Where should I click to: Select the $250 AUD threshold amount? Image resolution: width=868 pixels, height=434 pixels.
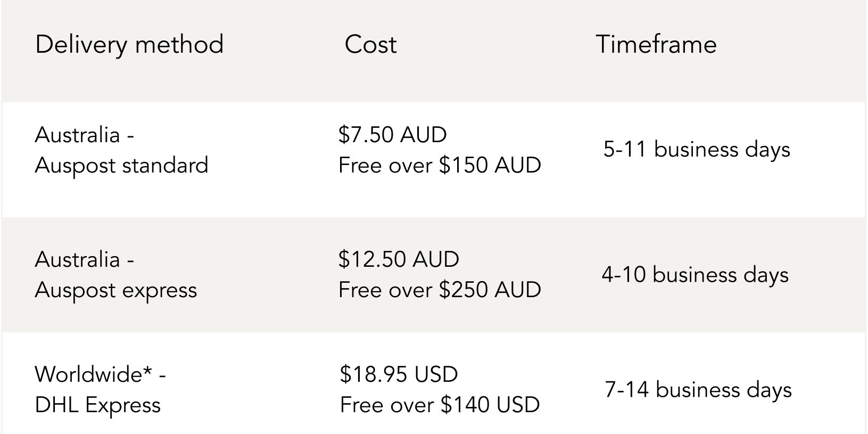(x=490, y=290)
